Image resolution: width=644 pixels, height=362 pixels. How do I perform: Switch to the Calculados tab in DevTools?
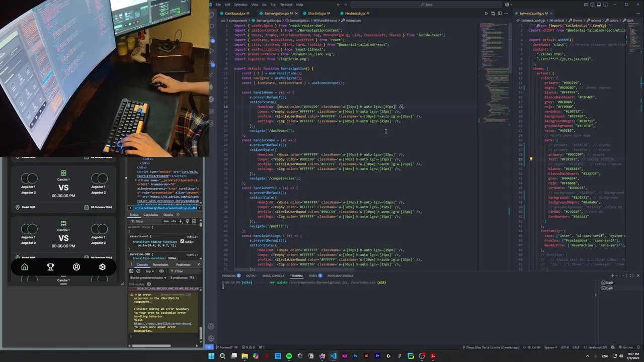point(151,215)
